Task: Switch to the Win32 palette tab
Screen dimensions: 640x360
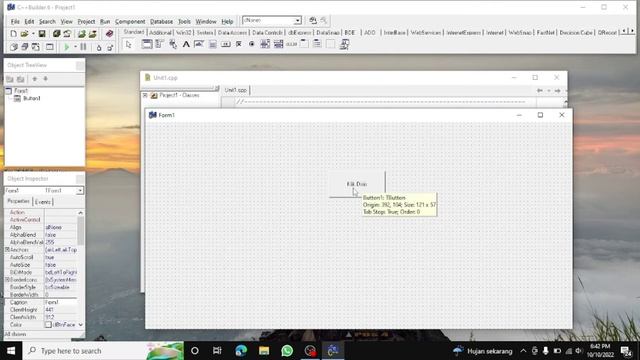Action: point(184,33)
